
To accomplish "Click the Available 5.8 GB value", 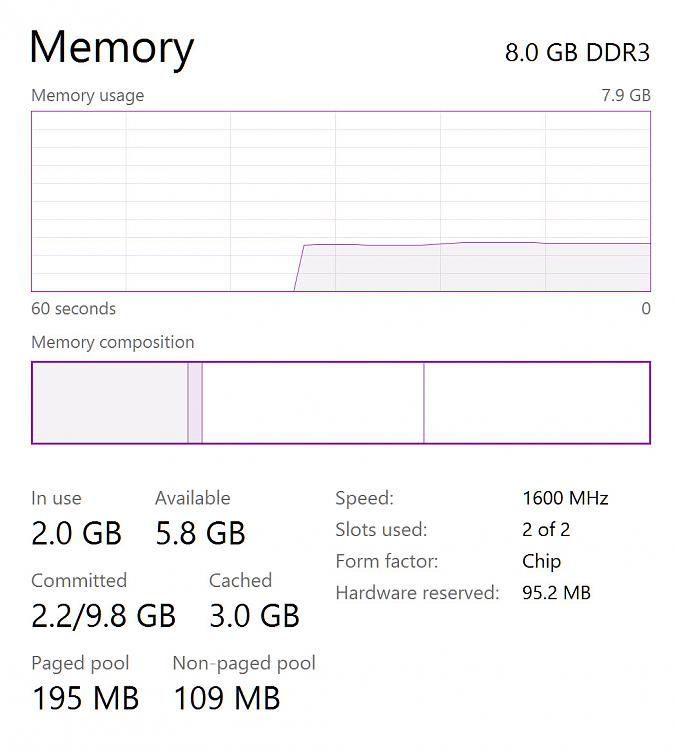I will point(200,533).
